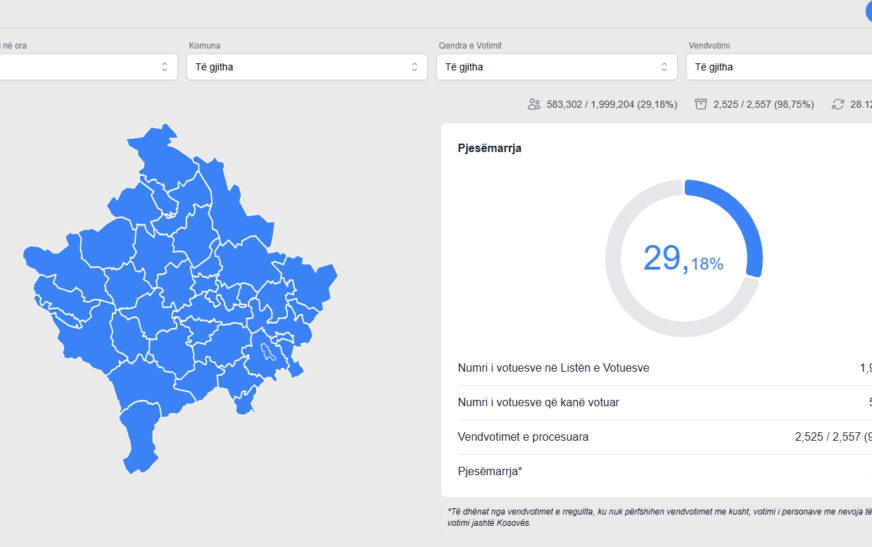Click the up-down chevron of the 'në ora' selector
Screen dimensions: 872x547
[x=165, y=67]
